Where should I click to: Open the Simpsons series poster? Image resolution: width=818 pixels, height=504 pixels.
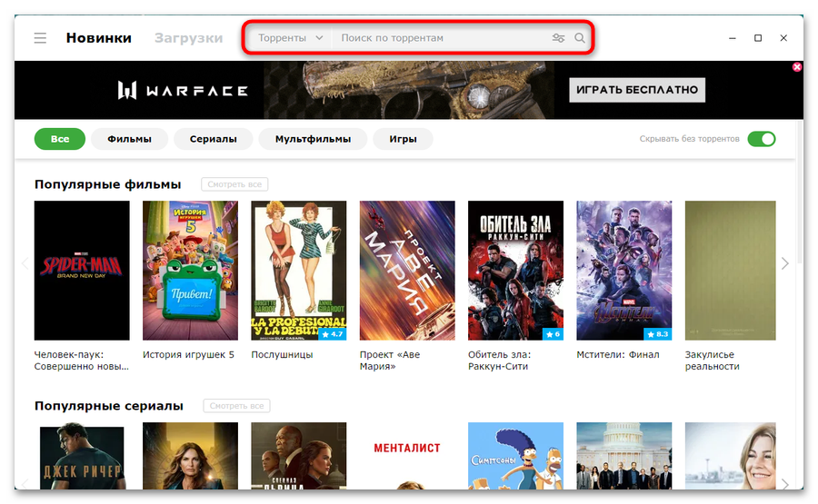[515, 456]
